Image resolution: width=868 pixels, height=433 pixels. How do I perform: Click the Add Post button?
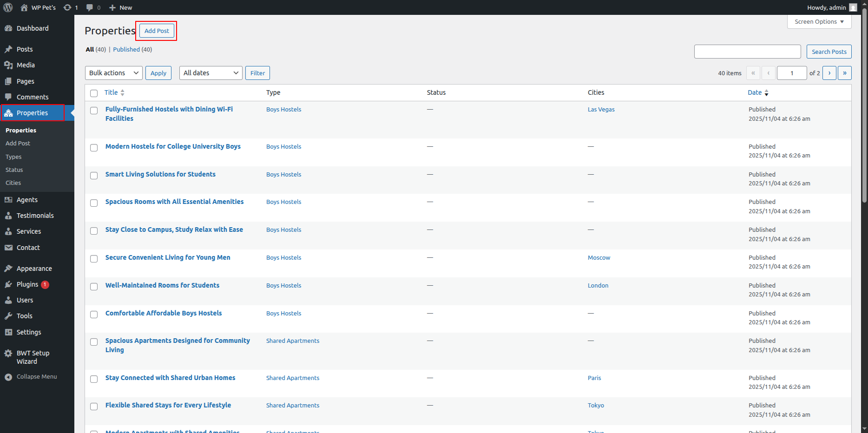point(157,31)
